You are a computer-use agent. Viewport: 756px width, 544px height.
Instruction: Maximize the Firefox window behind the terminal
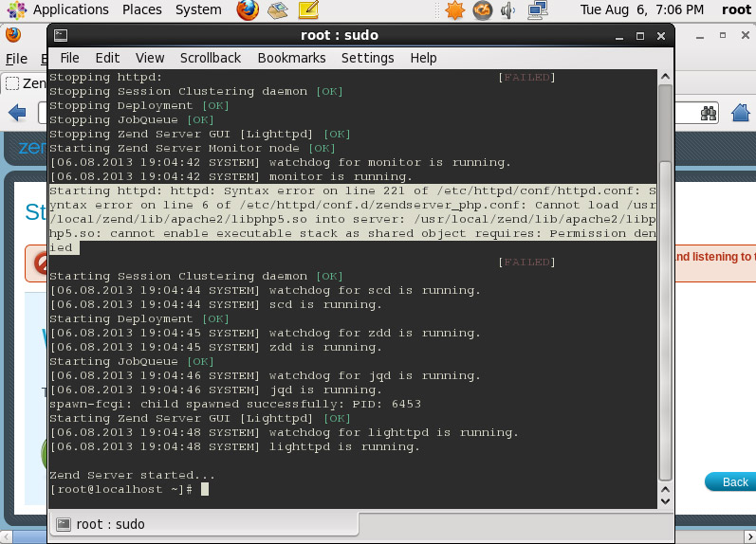click(x=723, y=35)
